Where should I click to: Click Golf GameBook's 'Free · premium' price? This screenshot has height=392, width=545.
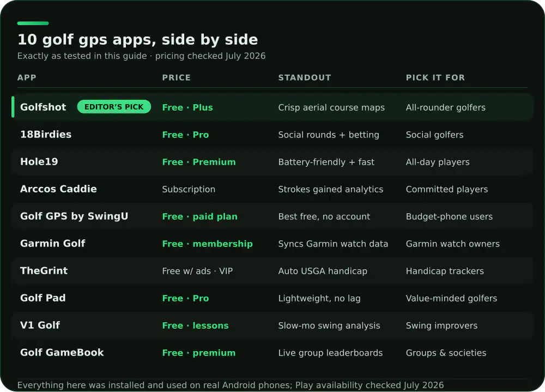[199, 353]
